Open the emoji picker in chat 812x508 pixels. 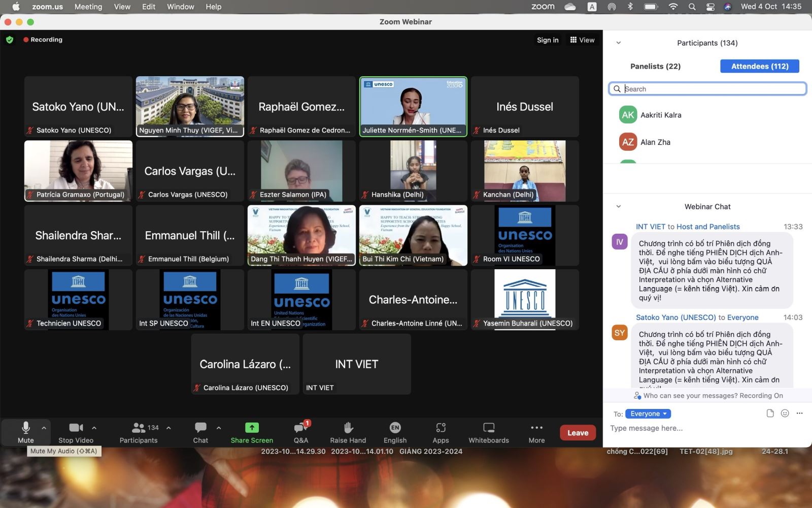tap(785, 414)
